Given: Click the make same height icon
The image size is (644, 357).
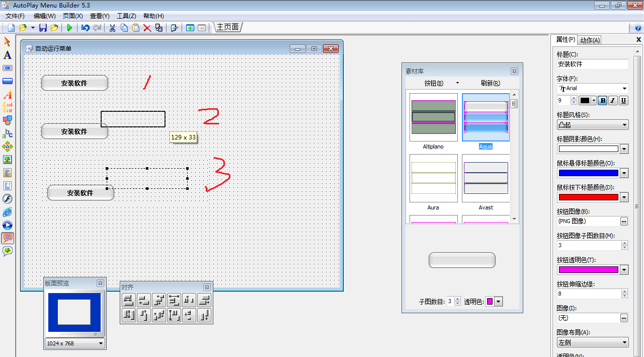Looking at the screenshot, I should (129, 316).
